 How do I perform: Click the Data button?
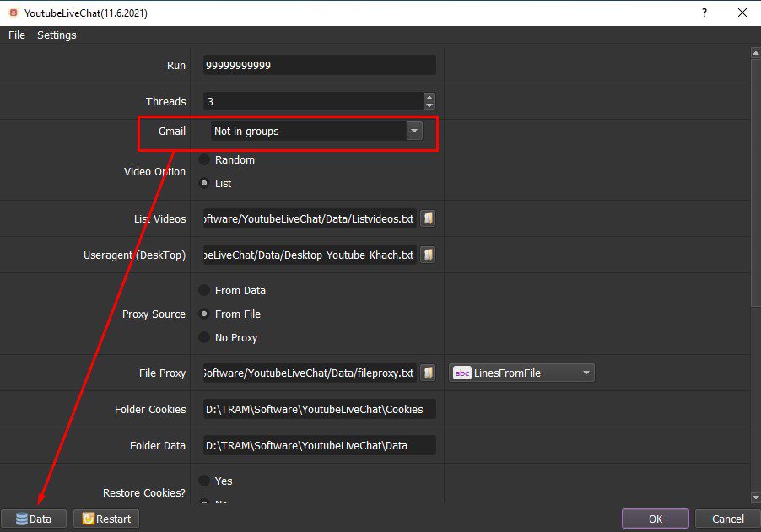(x=34, y=519)
